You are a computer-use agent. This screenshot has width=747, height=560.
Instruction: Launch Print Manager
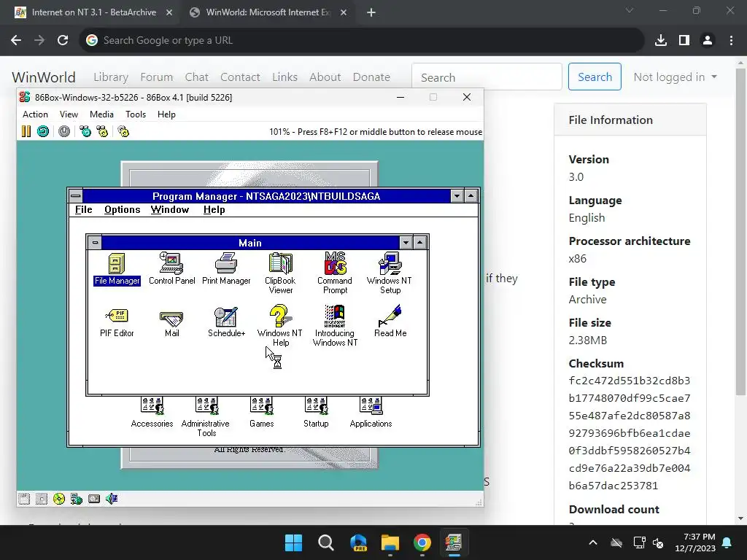click(226, 269)
